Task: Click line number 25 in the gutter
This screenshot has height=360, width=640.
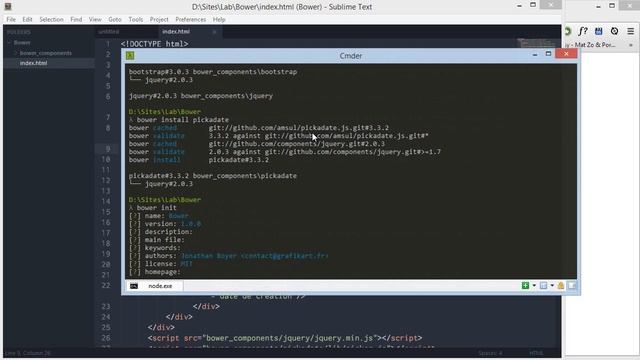Action: pos(106,327)
